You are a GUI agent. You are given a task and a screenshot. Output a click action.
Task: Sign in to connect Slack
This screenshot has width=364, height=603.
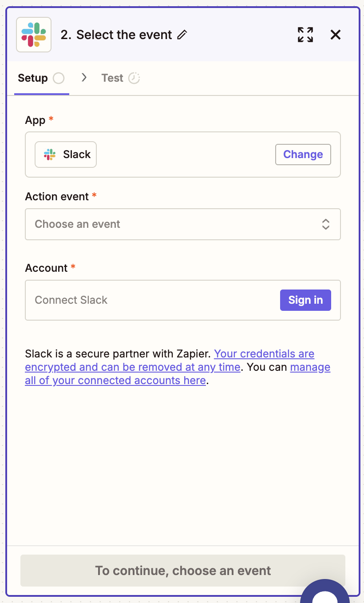click(305, 300)
